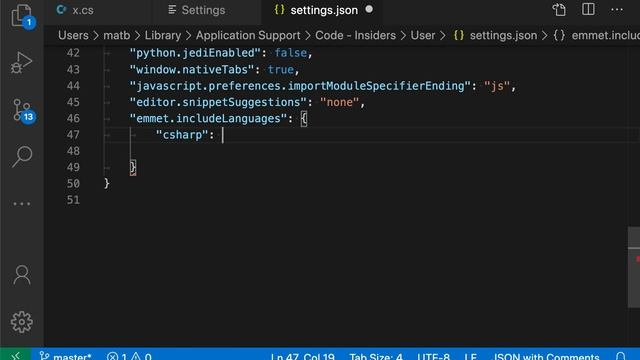Click "editor.snippetSuggestions" key text
Viewport: 640px width, 360px height.
pyautogui.click(x=218, y=102)
